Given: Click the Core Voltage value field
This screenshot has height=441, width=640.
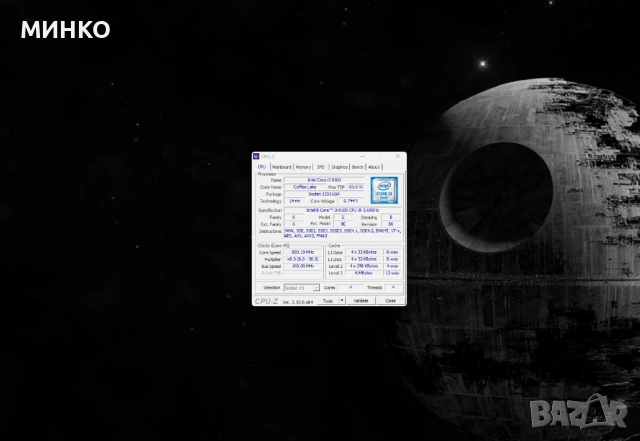Looking at the screenshot, I should 351,201.
